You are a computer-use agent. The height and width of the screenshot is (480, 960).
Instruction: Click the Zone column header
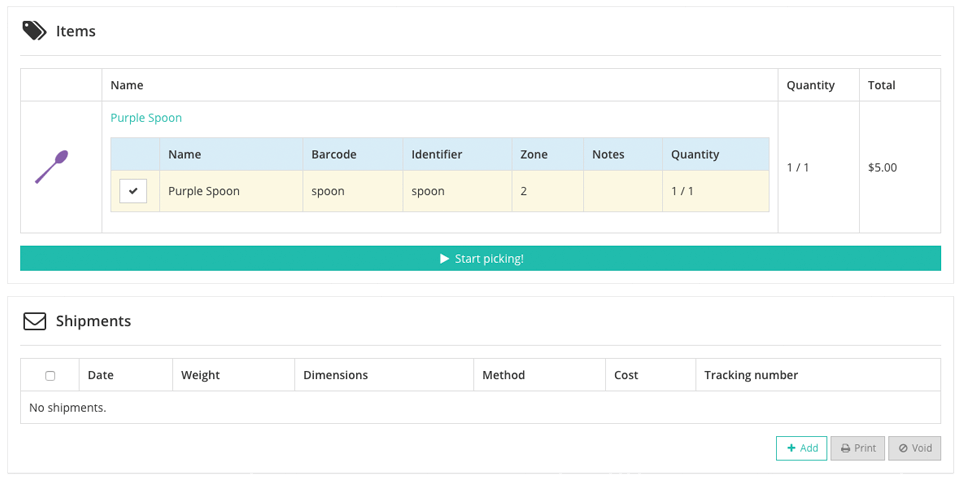coord(547,154)
